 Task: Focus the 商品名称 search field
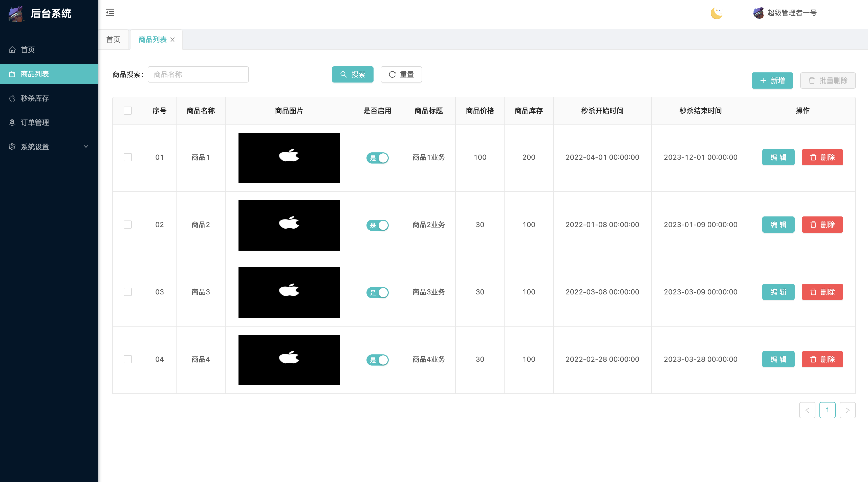198,74
